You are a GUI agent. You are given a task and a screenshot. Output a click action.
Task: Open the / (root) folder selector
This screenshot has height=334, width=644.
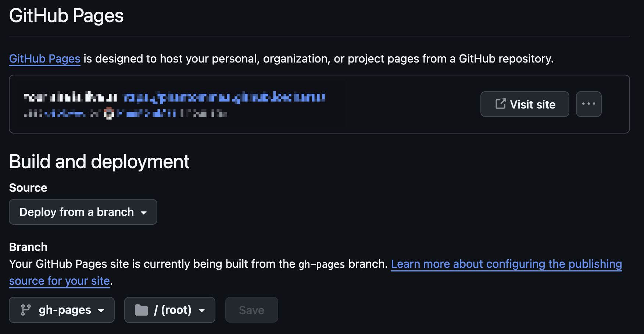coord(169,310)
